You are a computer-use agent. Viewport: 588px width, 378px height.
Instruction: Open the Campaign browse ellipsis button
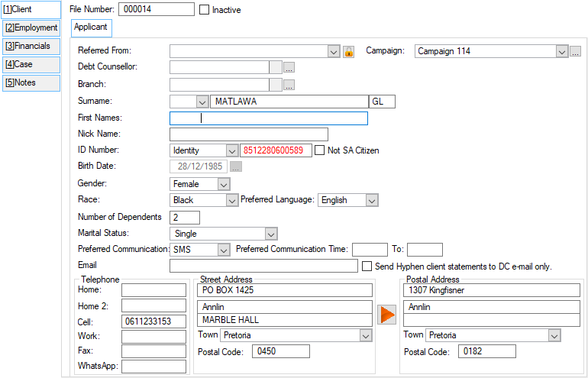[x=575, y=52]
